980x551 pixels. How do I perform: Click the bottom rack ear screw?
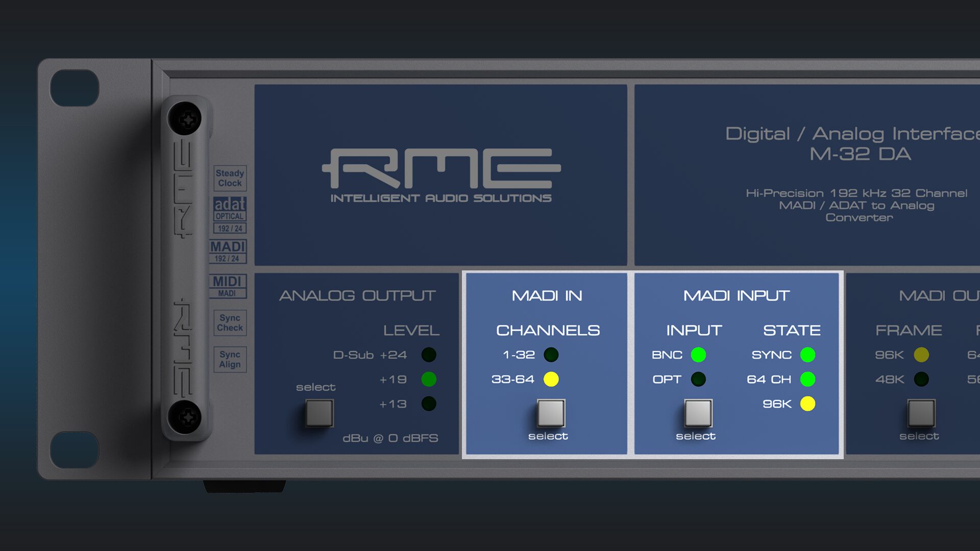(x=185, y=417)
